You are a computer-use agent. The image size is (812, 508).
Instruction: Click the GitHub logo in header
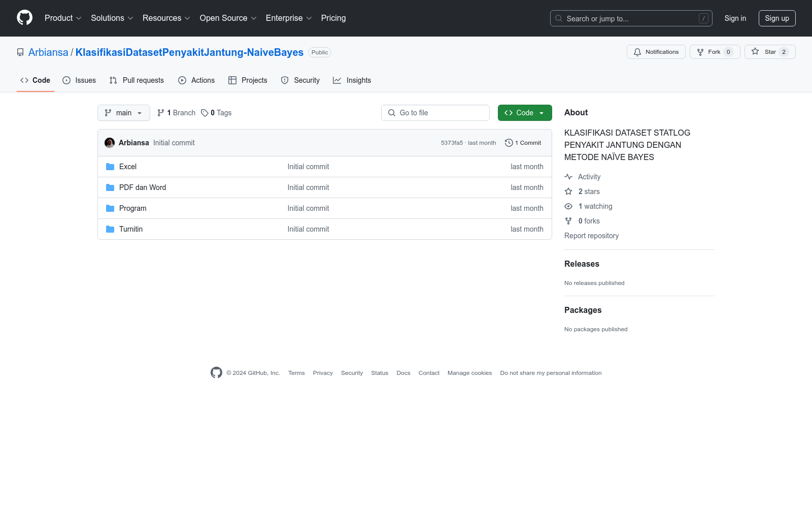coord(24,18)
